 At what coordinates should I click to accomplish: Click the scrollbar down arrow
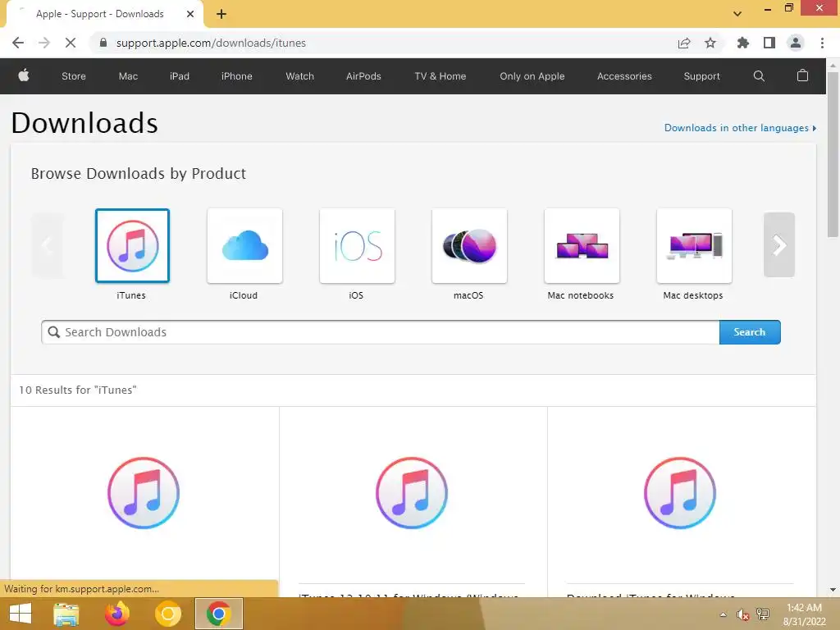tap(833, 590)
